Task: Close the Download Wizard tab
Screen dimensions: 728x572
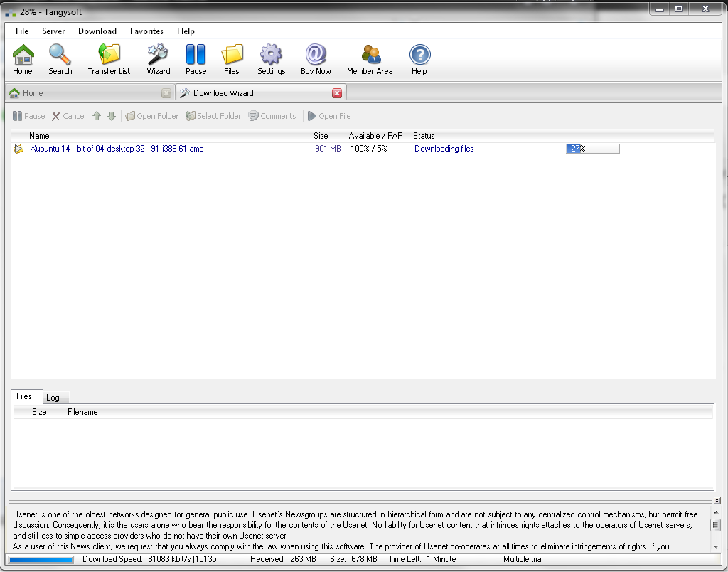Action: point(337,93)
